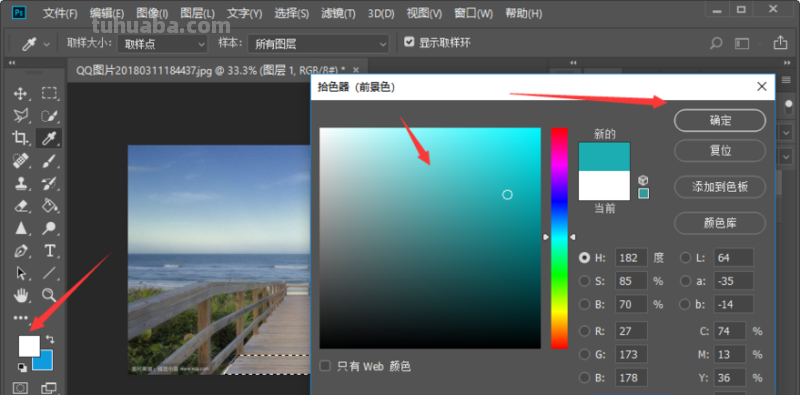Image resolution: width=800 pixels, height=395 pixels.
Task: Reset to default black and white colors
Action: [x=22, y=366]
